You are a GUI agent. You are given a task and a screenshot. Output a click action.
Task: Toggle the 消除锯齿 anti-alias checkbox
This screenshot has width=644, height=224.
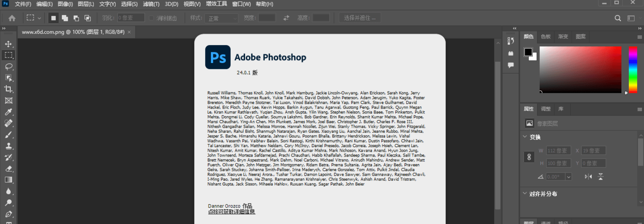click(151, 18)
